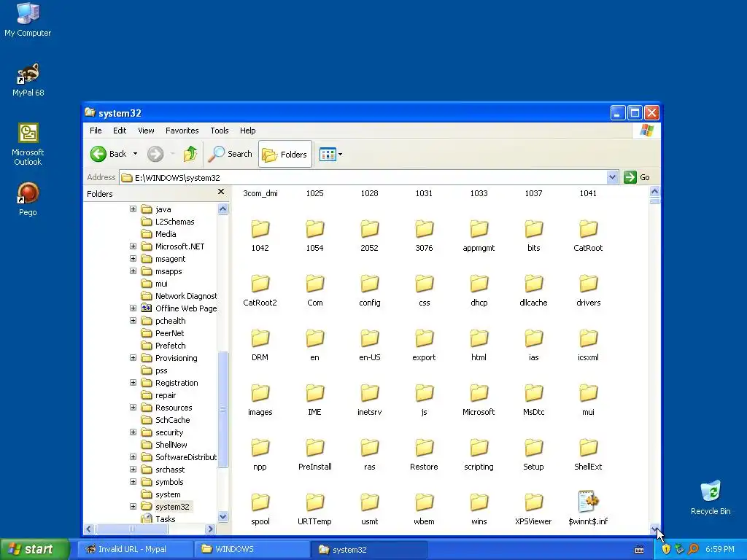
Task: Open Microsoft Outlook desktop shortcut
Action: pos(28,144)
